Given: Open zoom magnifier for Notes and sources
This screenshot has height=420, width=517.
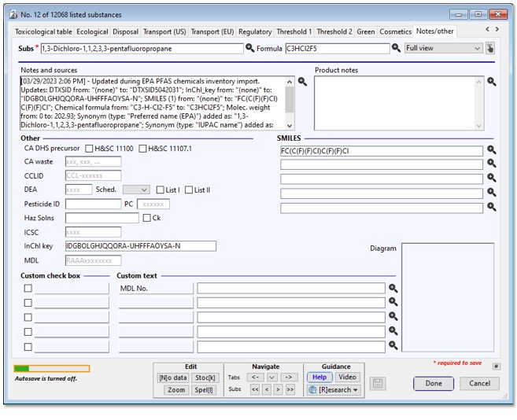Looking at the screenshot, I should 302,82.
